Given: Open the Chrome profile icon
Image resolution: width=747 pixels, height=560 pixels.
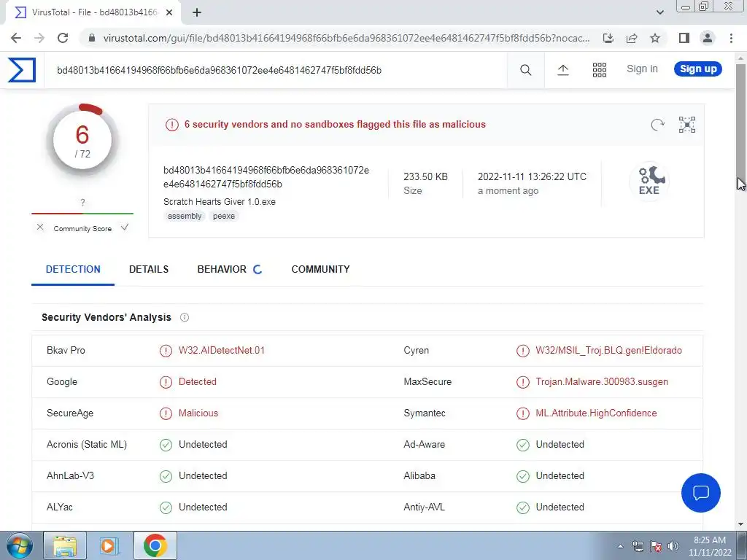Looking at the screenshot, I should [708, 38].
